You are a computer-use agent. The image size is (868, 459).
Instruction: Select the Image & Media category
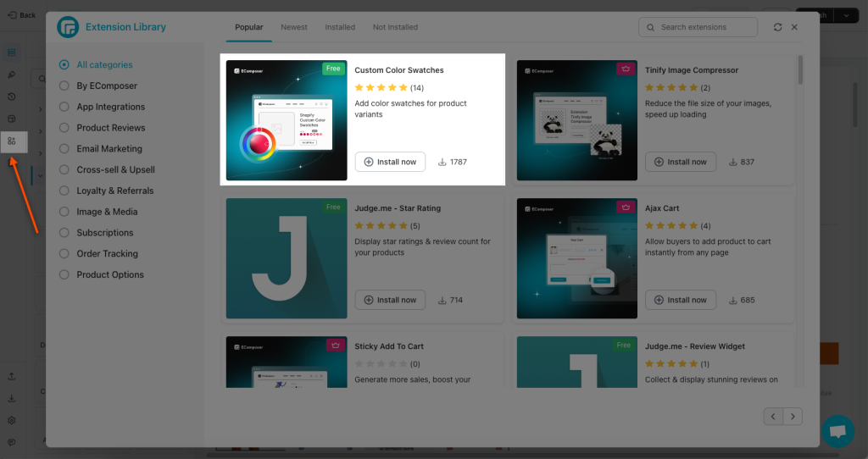pyautogui.click(x=98, y=212)
